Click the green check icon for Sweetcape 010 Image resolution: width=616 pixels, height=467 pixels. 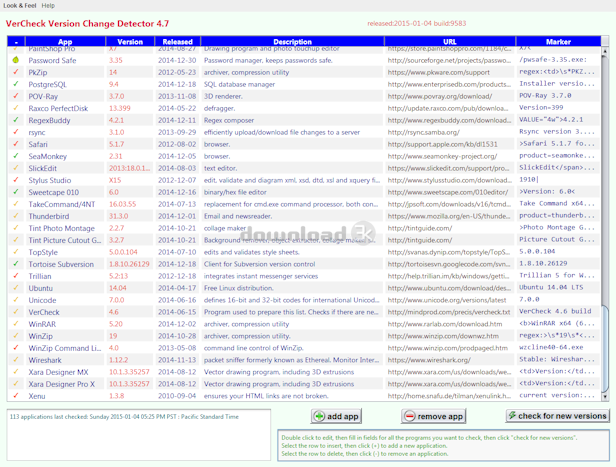(16, 192)
